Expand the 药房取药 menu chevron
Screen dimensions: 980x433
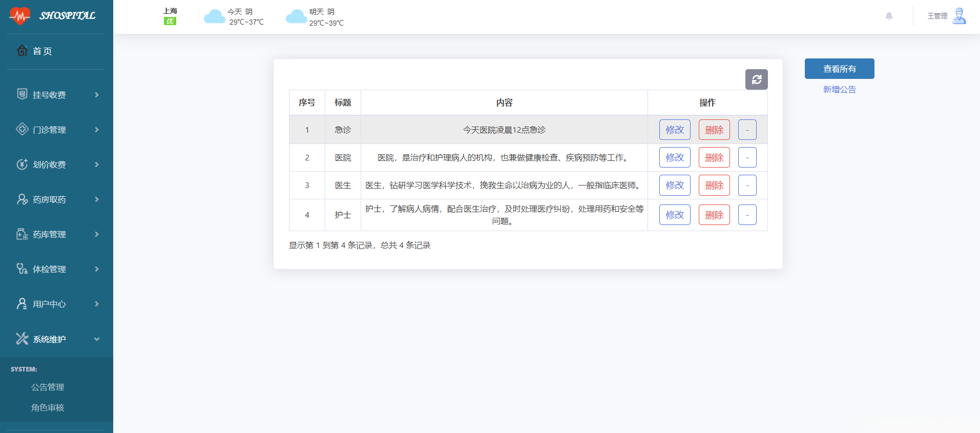97,199
